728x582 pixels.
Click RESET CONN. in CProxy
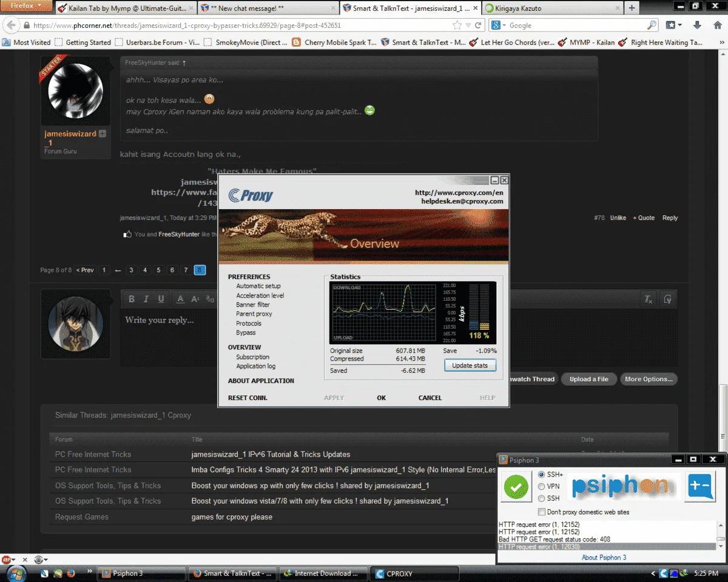[248, 398]
